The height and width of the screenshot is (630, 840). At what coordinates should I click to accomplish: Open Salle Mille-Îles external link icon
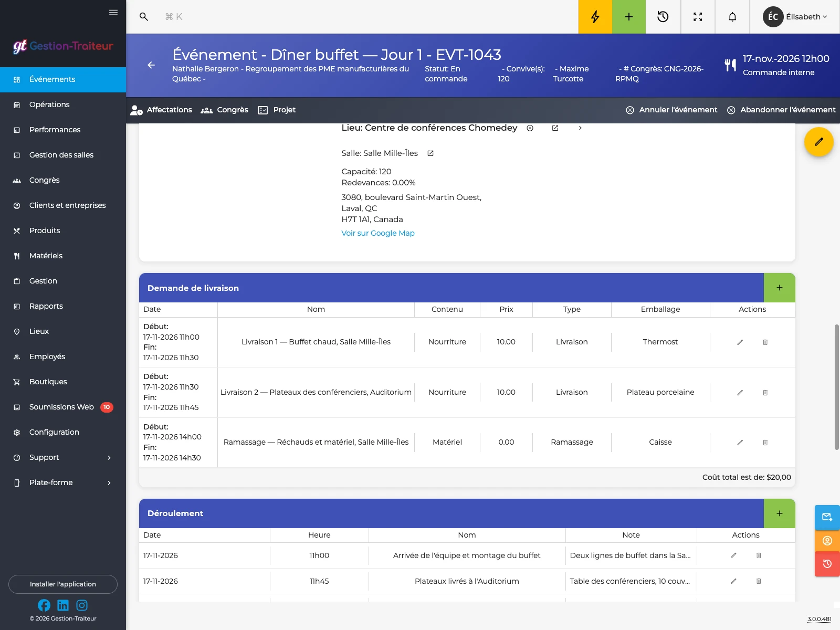tap(430, 153)
